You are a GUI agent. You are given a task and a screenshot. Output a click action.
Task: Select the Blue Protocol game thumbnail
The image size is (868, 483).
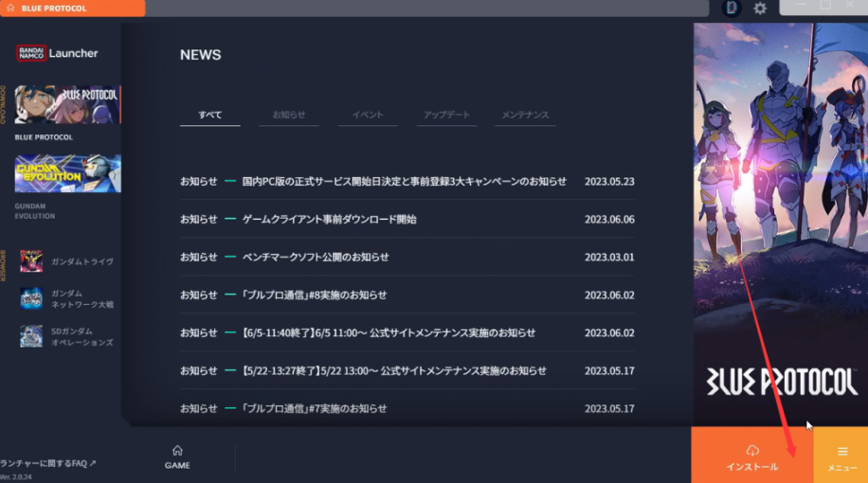[x=67, y=104]
